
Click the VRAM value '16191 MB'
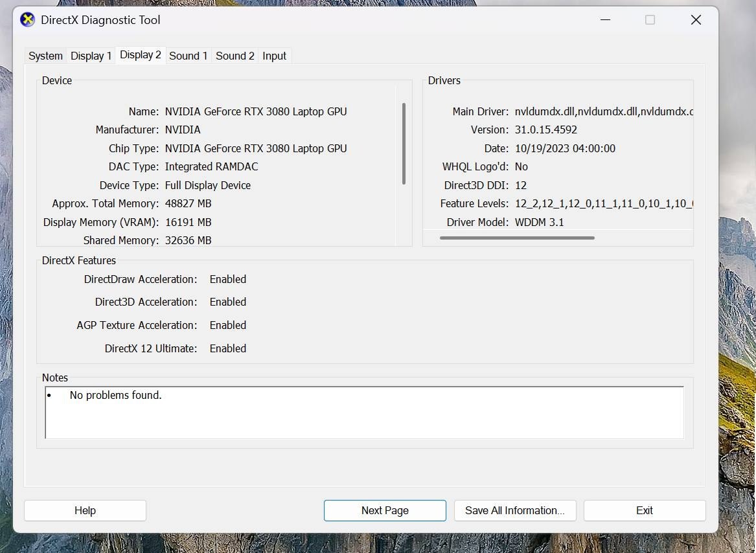click(x=188, y=222)
